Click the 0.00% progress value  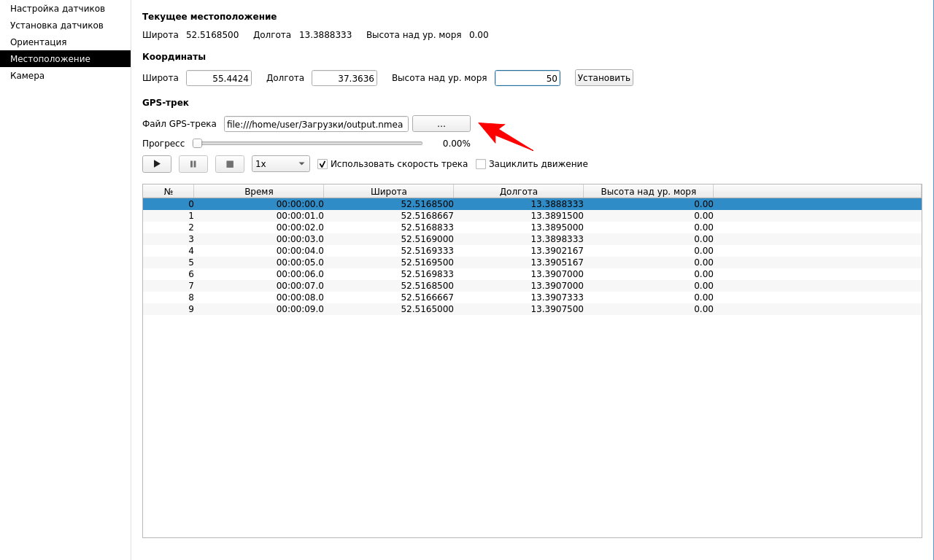[456, 144]
